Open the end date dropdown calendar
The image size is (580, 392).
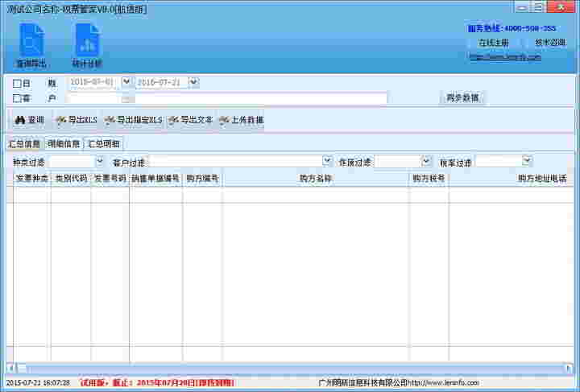[194, 82]
